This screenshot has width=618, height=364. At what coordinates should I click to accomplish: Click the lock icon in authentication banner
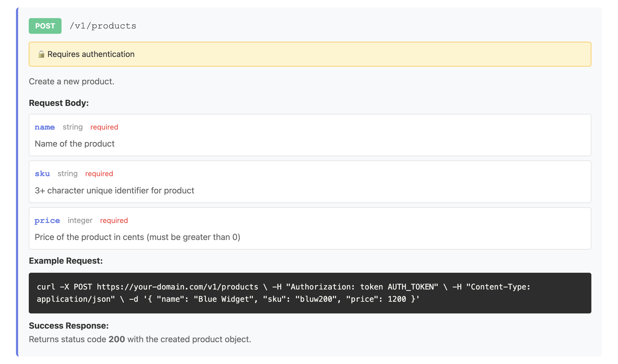tap(41, 54)
